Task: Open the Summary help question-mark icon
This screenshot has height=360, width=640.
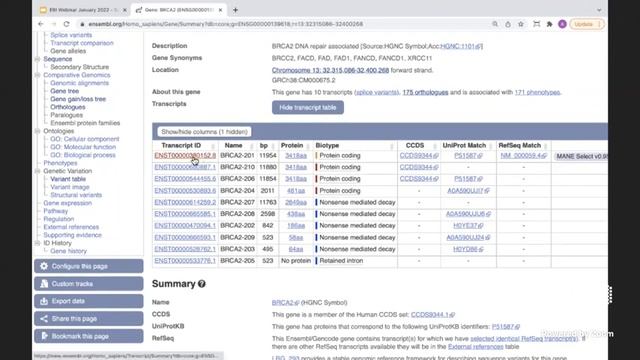Action: click(x=202, y=284)
